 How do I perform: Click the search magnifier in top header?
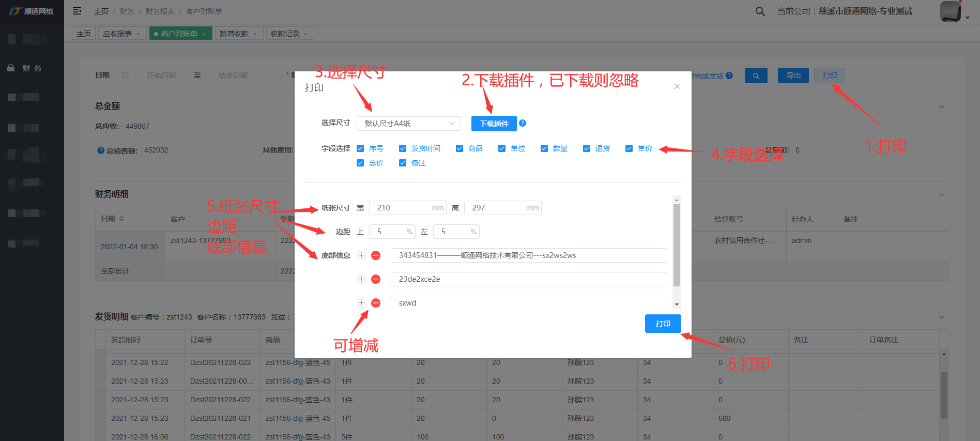[760, 11]
